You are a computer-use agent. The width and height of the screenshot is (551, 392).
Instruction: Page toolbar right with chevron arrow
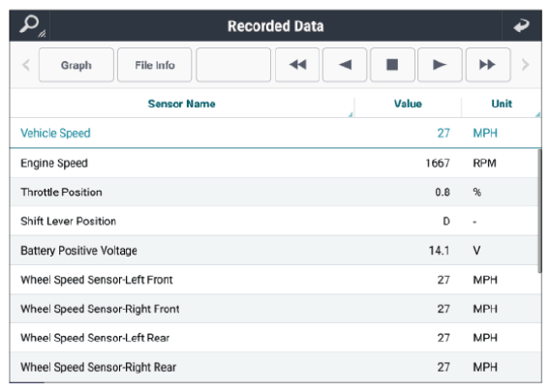tap(525, 65)
